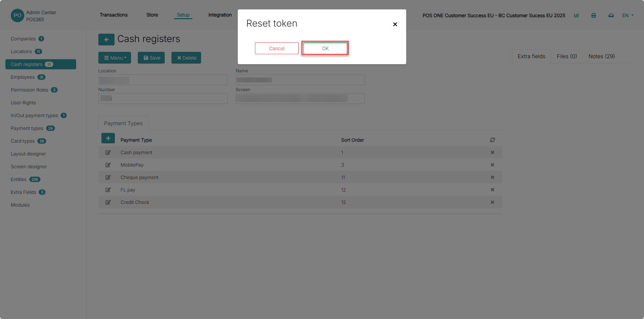
Task: Edit the Credit Check row
Action: coord(108,202)
